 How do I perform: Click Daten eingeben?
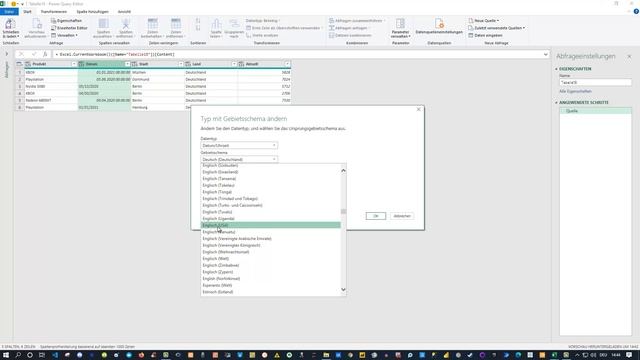pos(485,35)
